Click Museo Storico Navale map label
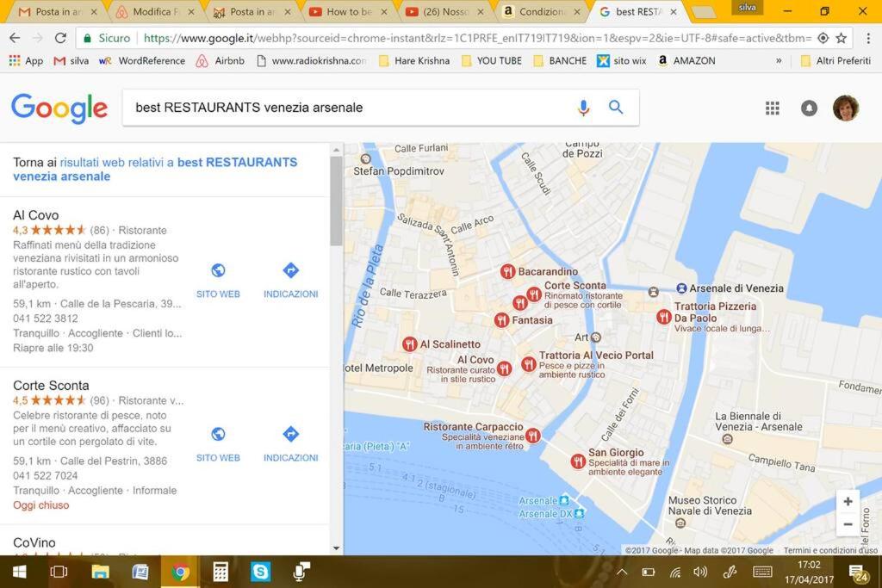This screenshot has width=882, height=588. click(710, 505)
